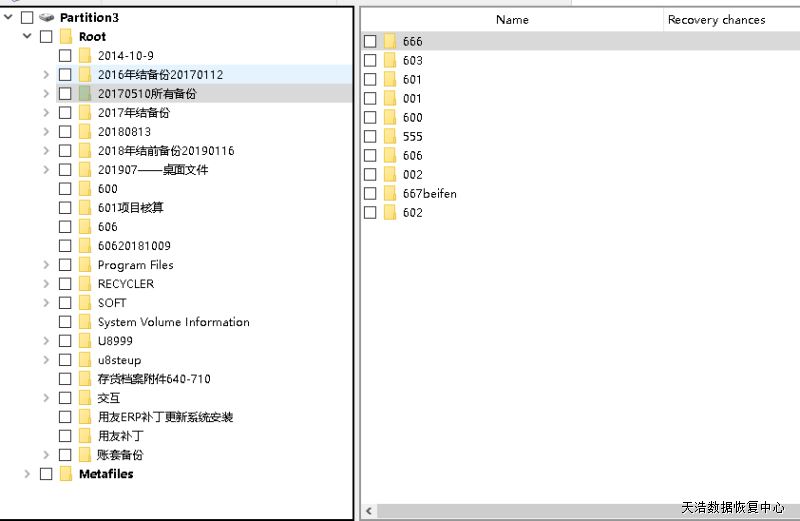Click the 667beifen folder icon
800x521 pixels.
coord(390,194)
